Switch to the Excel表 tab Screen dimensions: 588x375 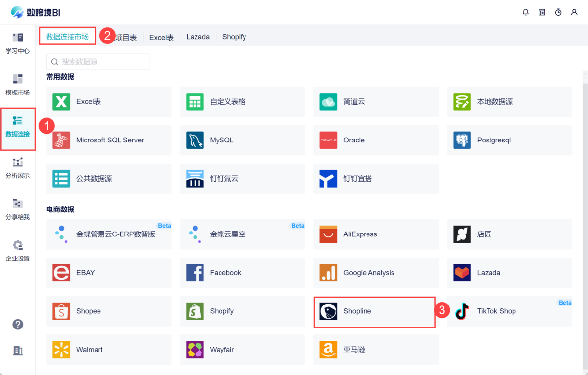tap(161, 37)
